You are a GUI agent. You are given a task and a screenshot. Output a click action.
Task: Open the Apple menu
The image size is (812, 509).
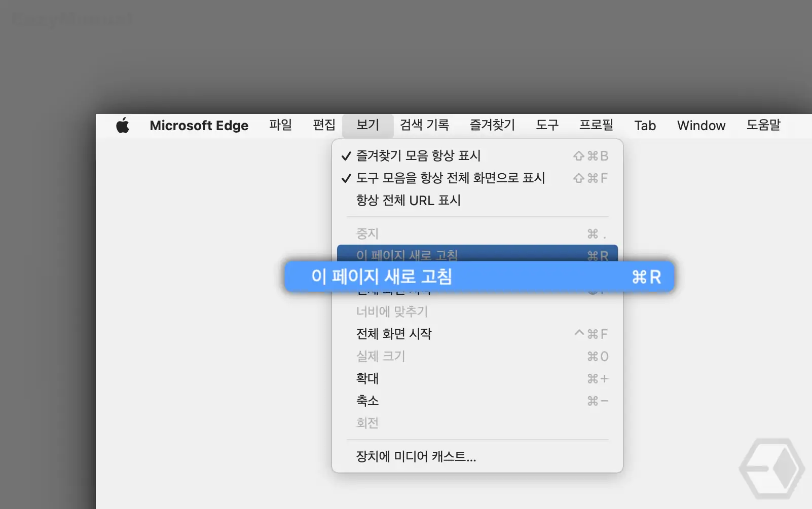point(123,125)
